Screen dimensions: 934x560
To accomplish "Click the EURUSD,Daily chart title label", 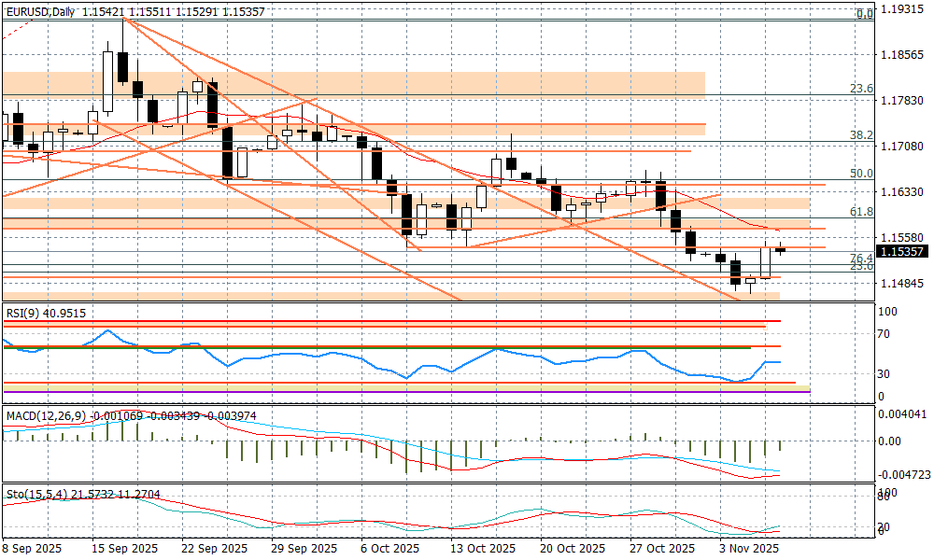I will [x=39, y=11].
